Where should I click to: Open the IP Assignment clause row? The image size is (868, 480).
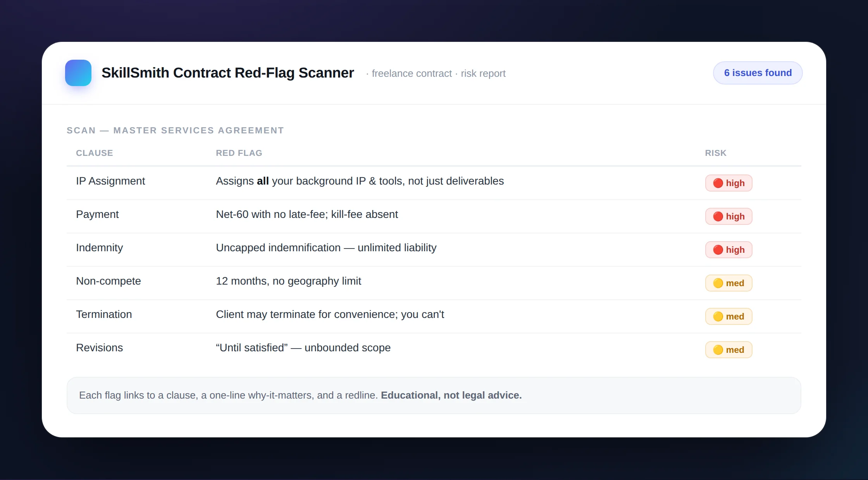pos(434,183)
